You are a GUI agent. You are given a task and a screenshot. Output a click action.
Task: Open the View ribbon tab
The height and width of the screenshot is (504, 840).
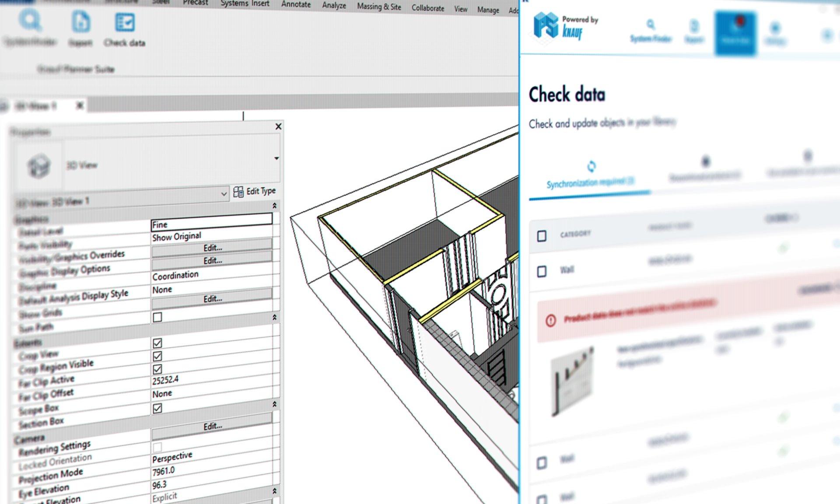coord(460,9)
